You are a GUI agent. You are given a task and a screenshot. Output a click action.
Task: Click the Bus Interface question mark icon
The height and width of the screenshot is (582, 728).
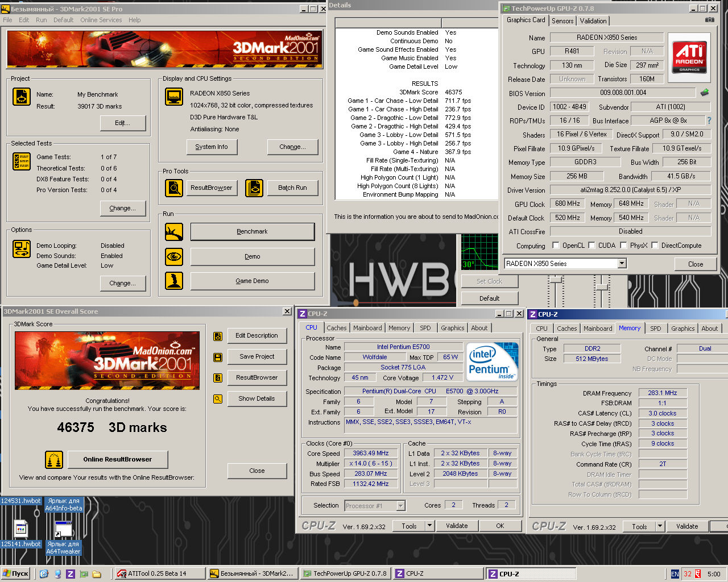click(709, 120)
